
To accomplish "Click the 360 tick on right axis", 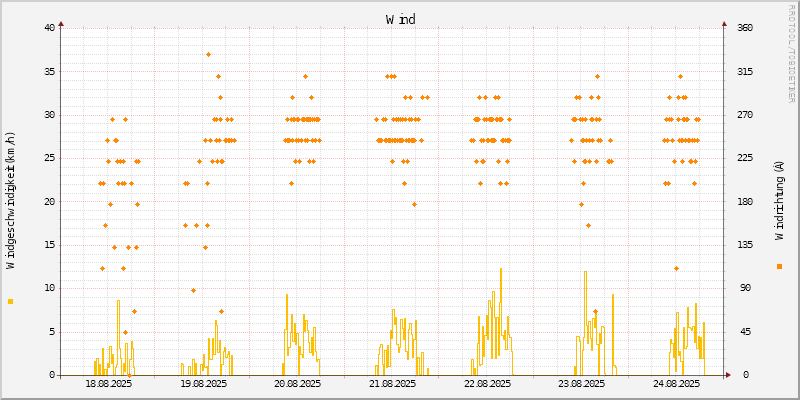I will [x=745, y=28].
